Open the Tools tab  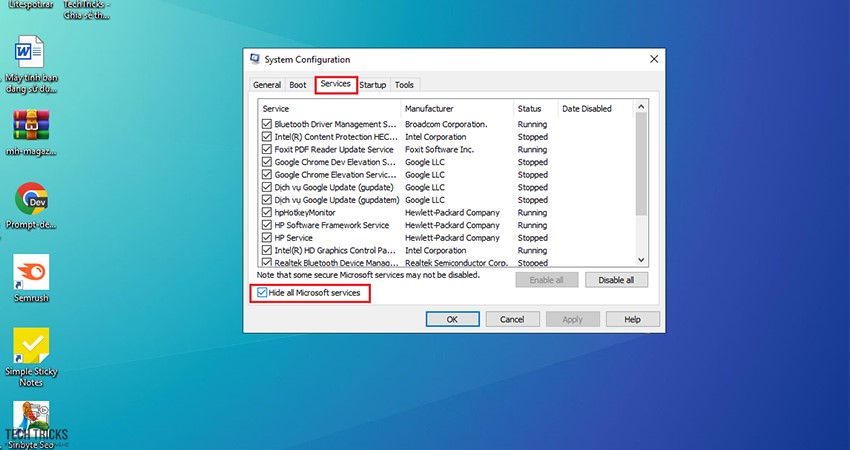tap(404, 85)
